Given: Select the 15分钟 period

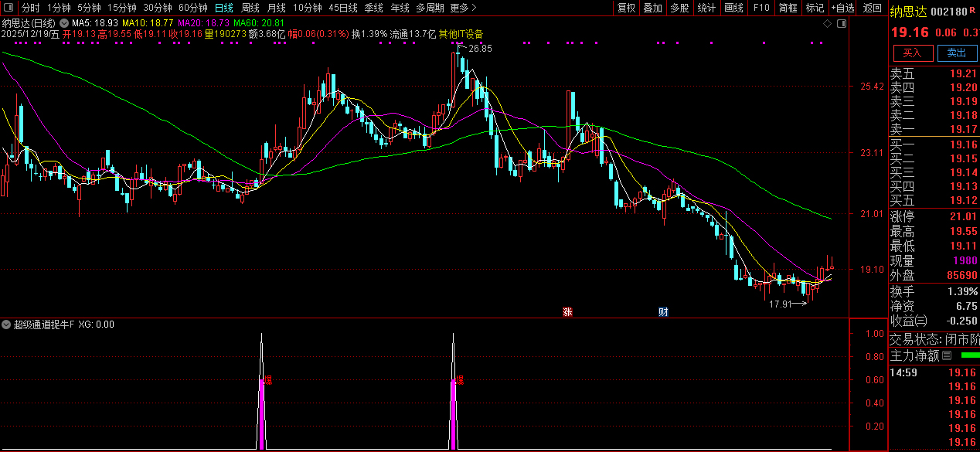Looking at the screenshot, I should click(121, 8).
